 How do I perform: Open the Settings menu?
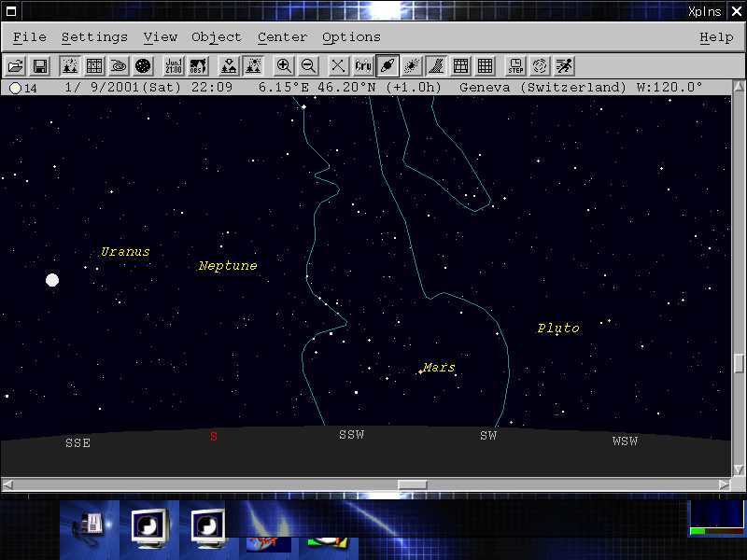[94, 37]
